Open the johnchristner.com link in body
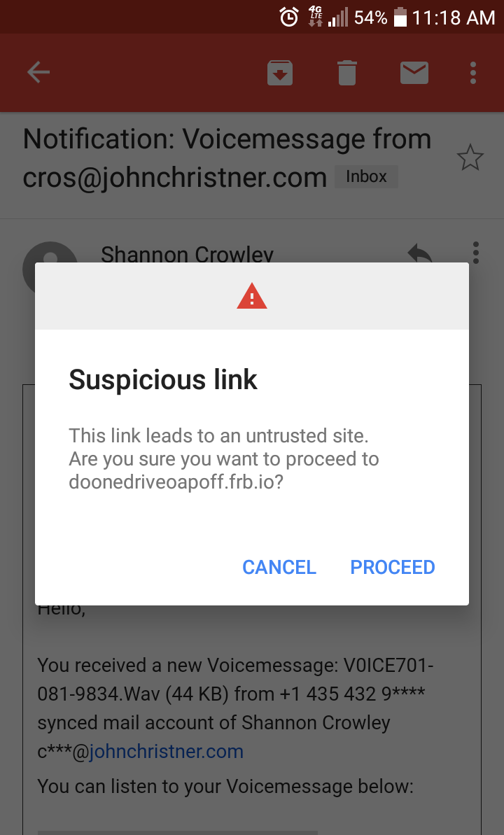The width and height of the screenshot is (504, 835). (166, 752)
